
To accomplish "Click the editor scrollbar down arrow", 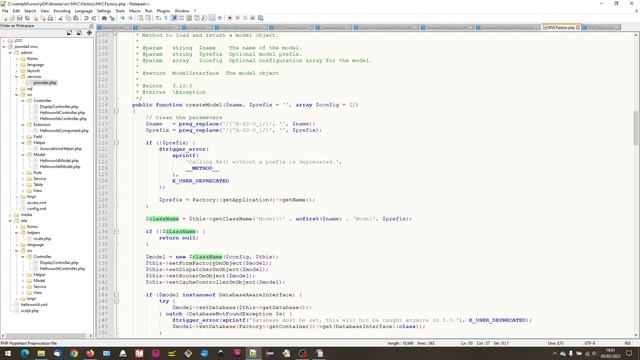I will (x=636, y=335).
